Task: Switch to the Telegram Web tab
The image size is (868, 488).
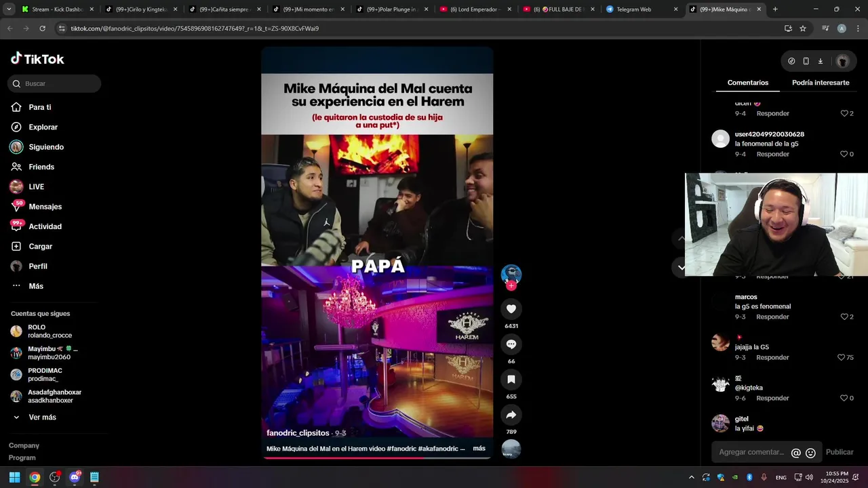Action: click(x=642, y=9)
